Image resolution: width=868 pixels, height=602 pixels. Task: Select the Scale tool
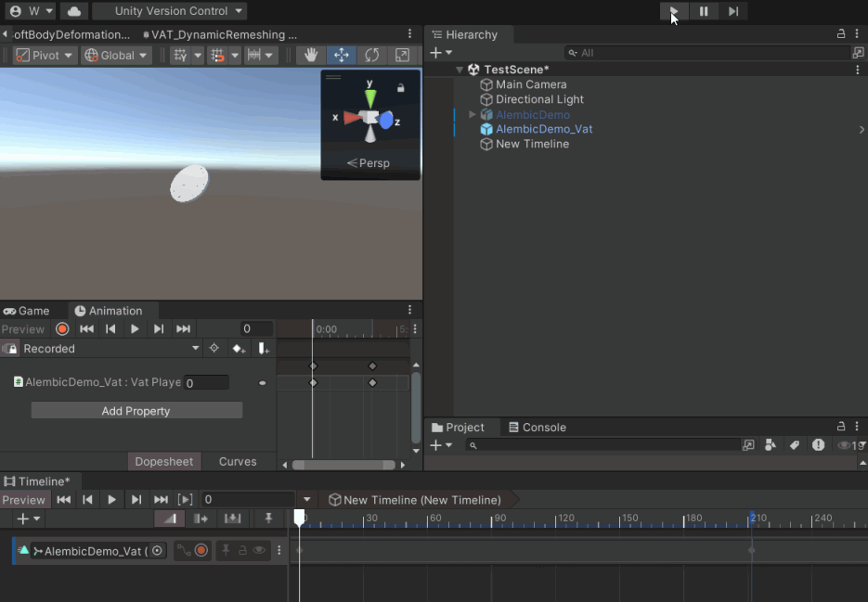(x=403, y=55)
